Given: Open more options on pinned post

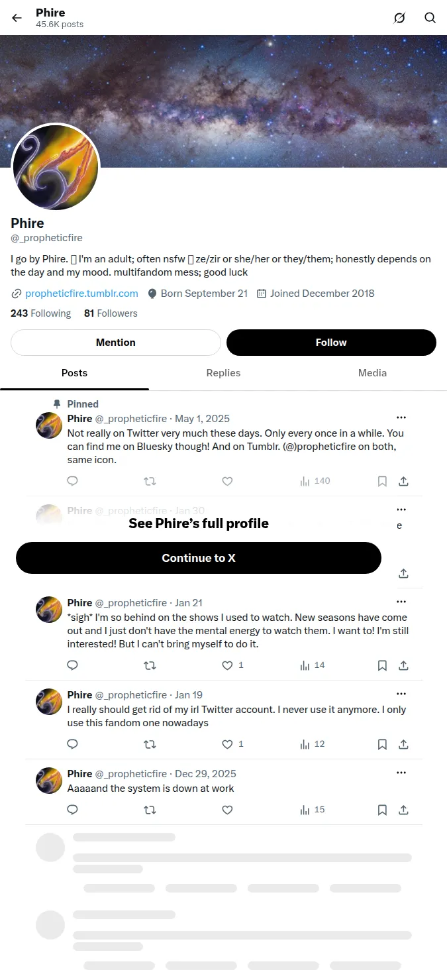Looking at the screenshot, I should point(401,417).
